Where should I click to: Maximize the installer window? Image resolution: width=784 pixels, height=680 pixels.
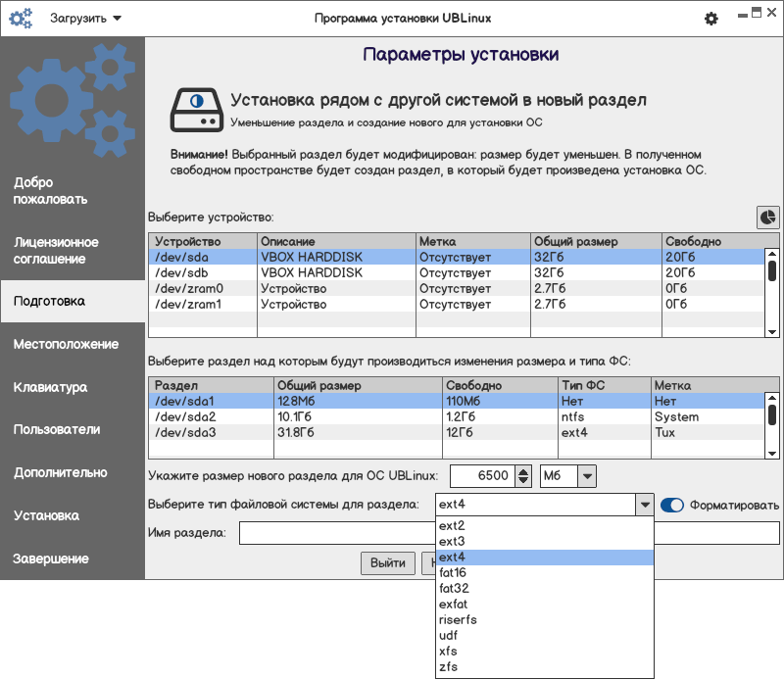coord(757,13)
